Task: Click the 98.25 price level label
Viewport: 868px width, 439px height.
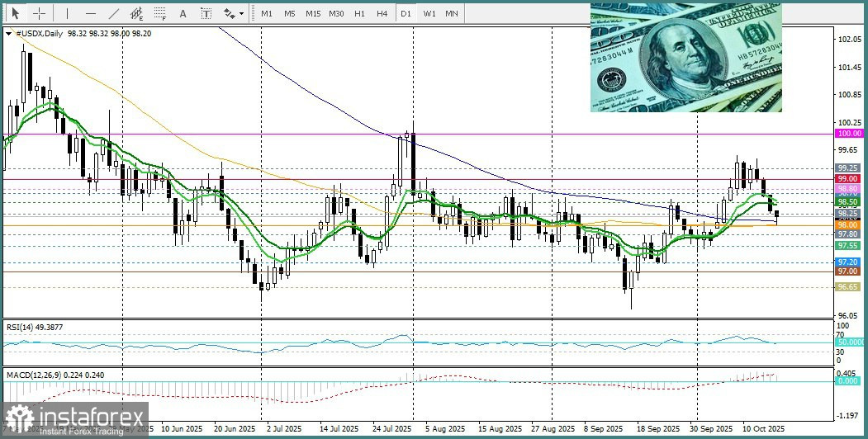Action: tap(849, 214)
